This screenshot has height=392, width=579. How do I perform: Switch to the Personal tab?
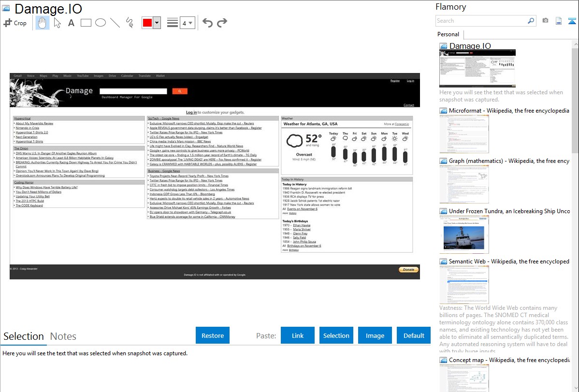[x=448, y=34]
